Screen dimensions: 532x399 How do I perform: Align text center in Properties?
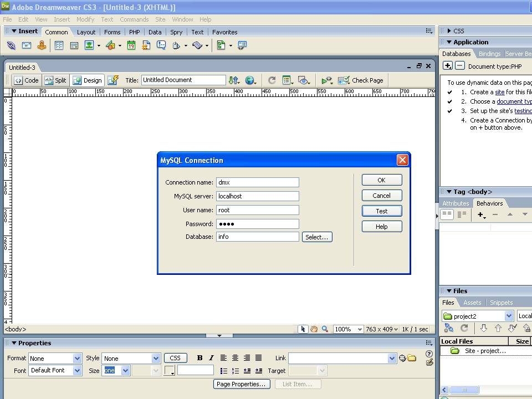(235, 358)
